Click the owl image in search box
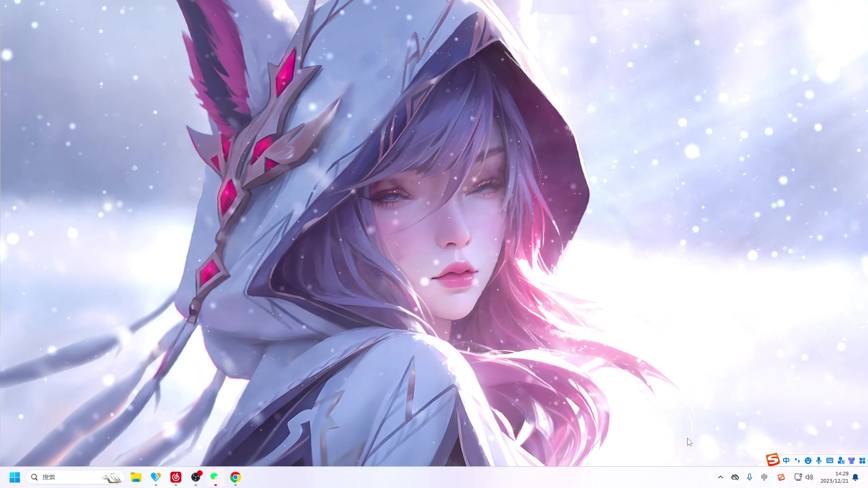The width and height of the screenshot is (868, 488). click(x=112, y=477)
